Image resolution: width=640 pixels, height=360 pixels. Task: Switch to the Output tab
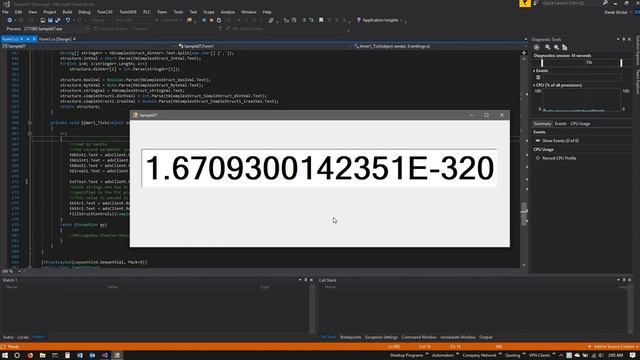[486, 338]
